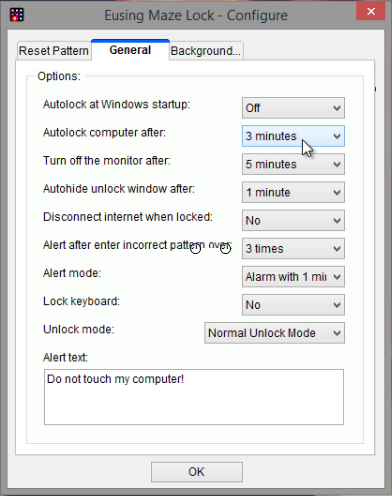Click inside the Alert text box
This screenshot has height=496, width=392.
(x=194, y=397)
